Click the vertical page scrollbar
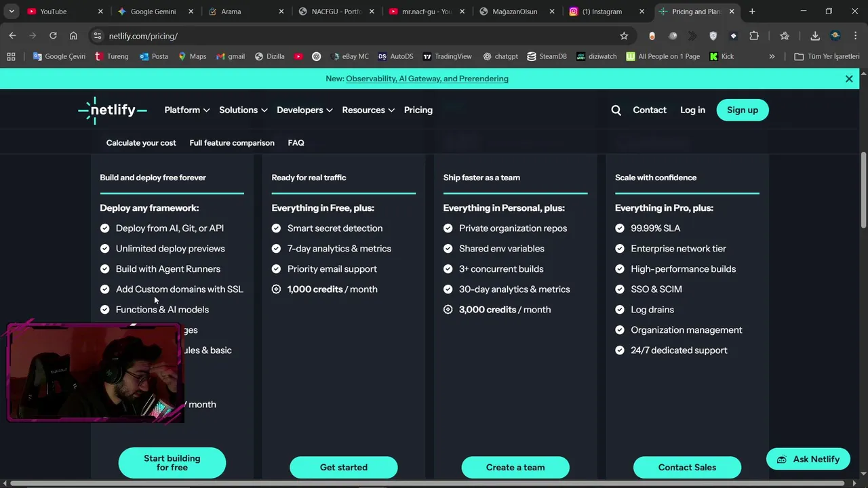 pyautogui.click(x=863, y=190)
